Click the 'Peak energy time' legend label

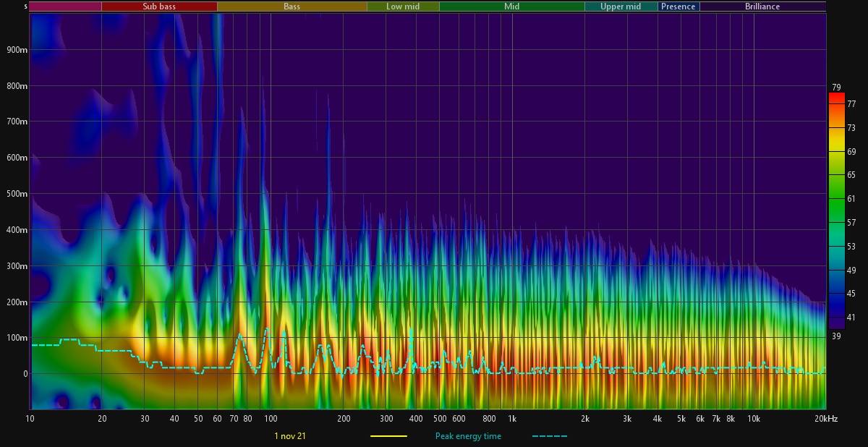(x=468, y=436)
